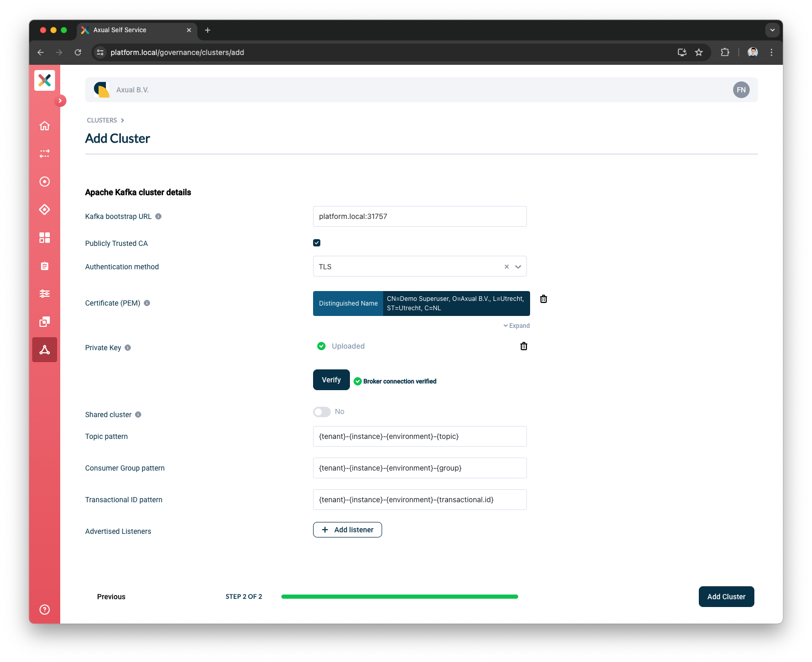Click the browser address bar URL
Image resolution: width=812 pixels, height=662 pixels.
click(177, 52)
